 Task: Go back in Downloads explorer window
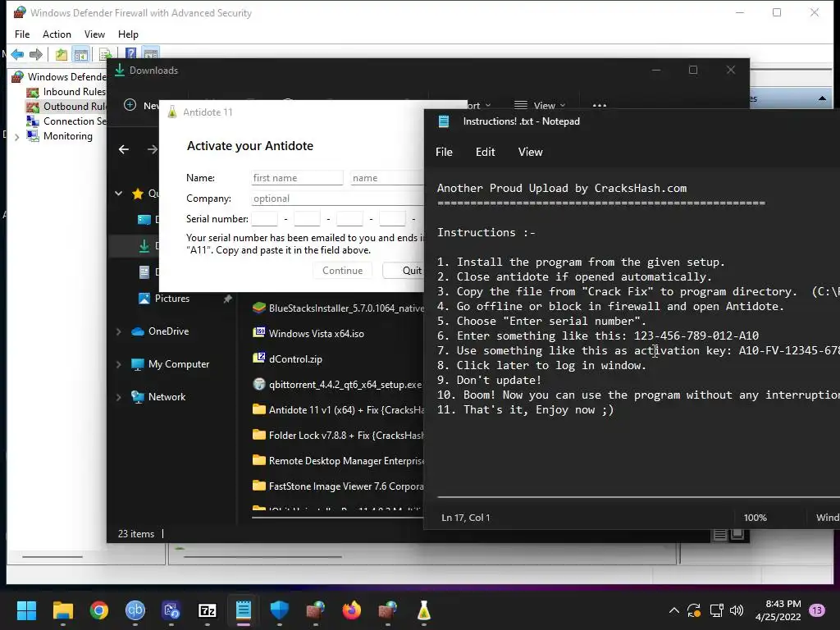point(124,149)
